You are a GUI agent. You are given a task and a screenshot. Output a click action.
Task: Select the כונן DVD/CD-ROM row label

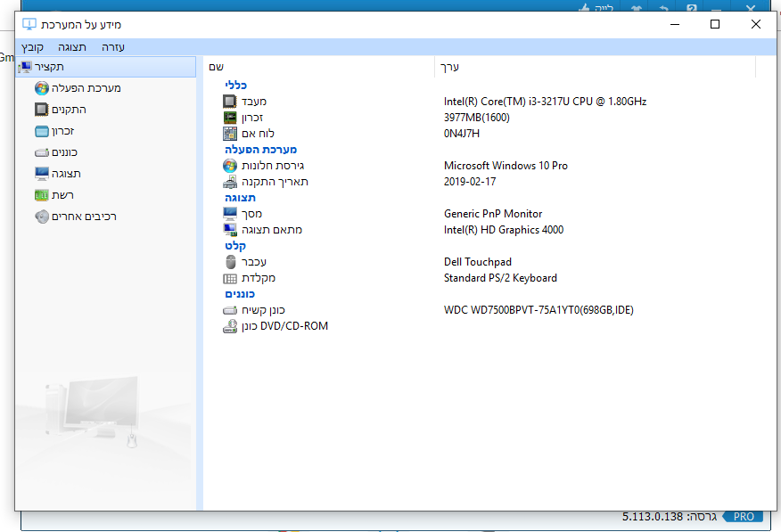(x=285, y=326)
